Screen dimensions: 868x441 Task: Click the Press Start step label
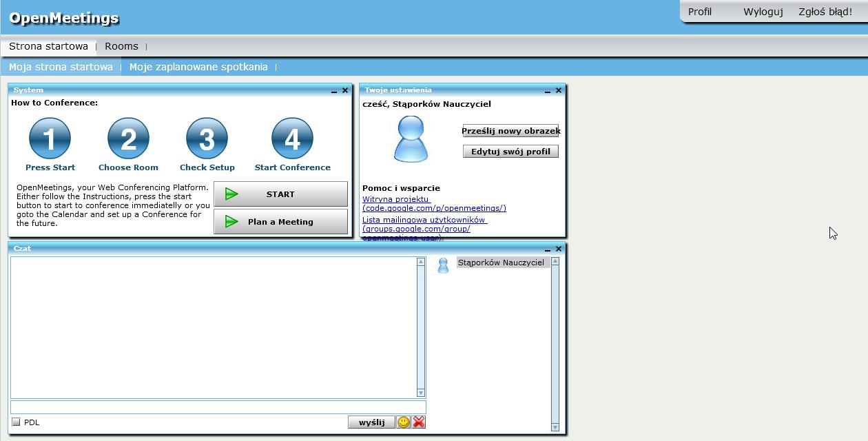pyautogui.click(x=50, y=167)
